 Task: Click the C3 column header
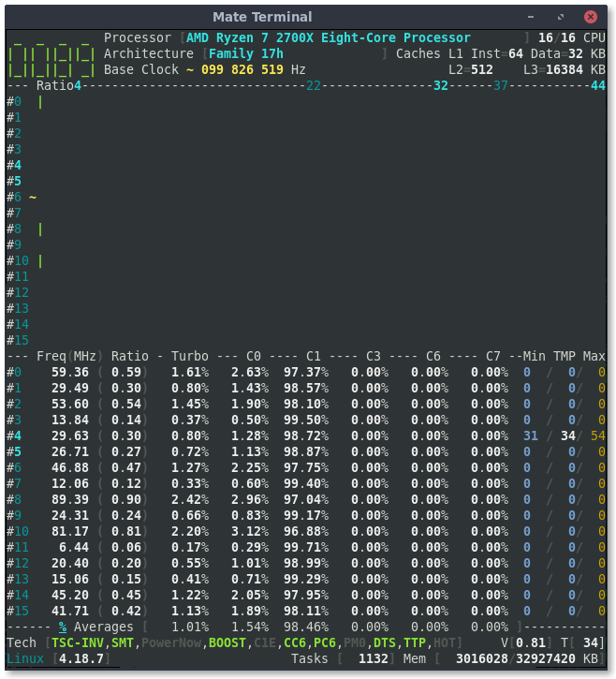(374, 357)
